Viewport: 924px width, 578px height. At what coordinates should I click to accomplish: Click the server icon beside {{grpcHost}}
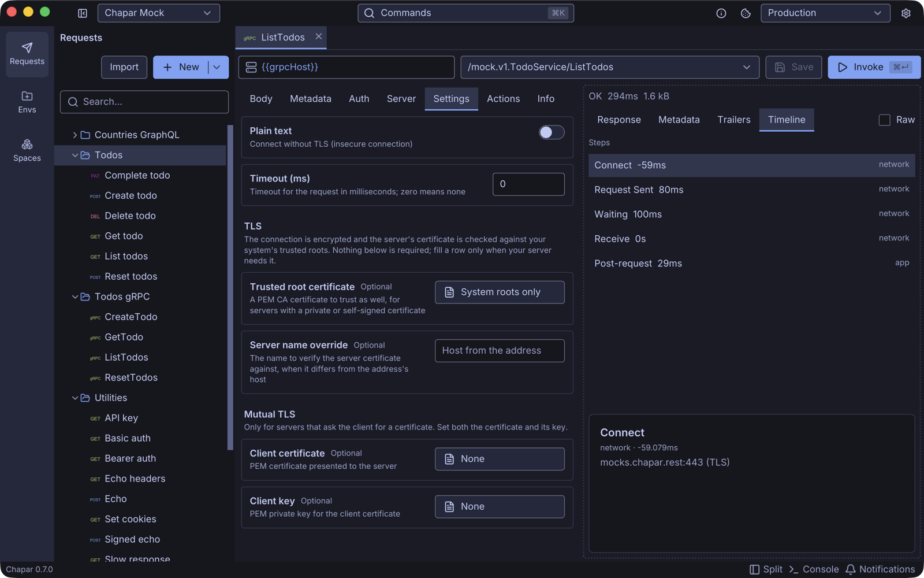click(x=251, y=67)
